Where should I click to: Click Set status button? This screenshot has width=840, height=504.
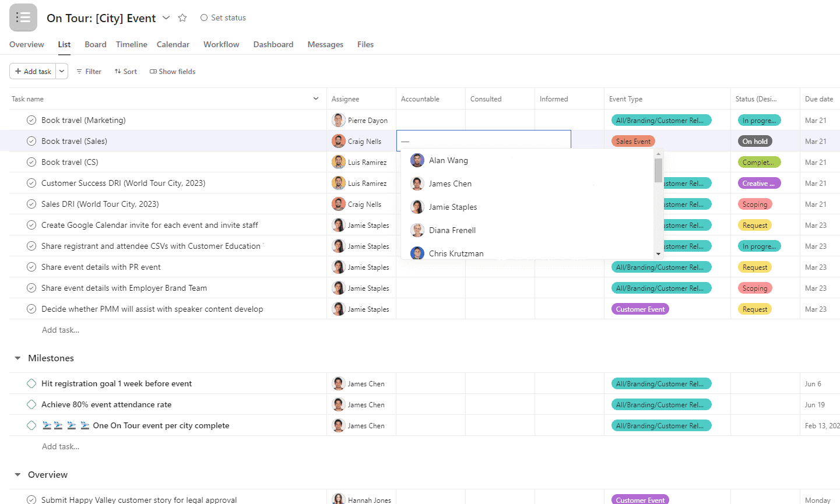pyautogui.click(x=223, y=18)
